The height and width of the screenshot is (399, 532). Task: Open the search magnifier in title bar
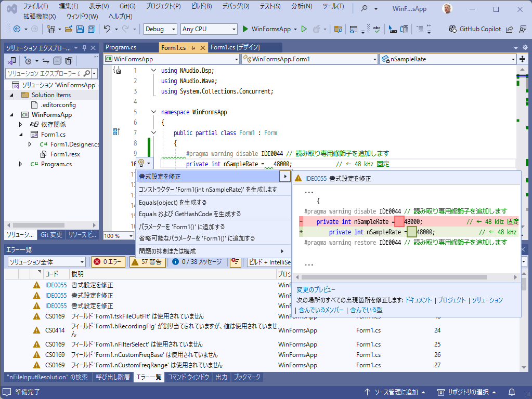click(364, 9)
